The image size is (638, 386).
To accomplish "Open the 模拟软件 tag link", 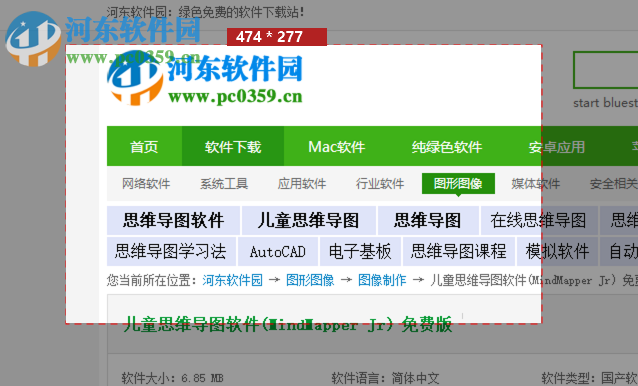I will (x=557, y=251).
